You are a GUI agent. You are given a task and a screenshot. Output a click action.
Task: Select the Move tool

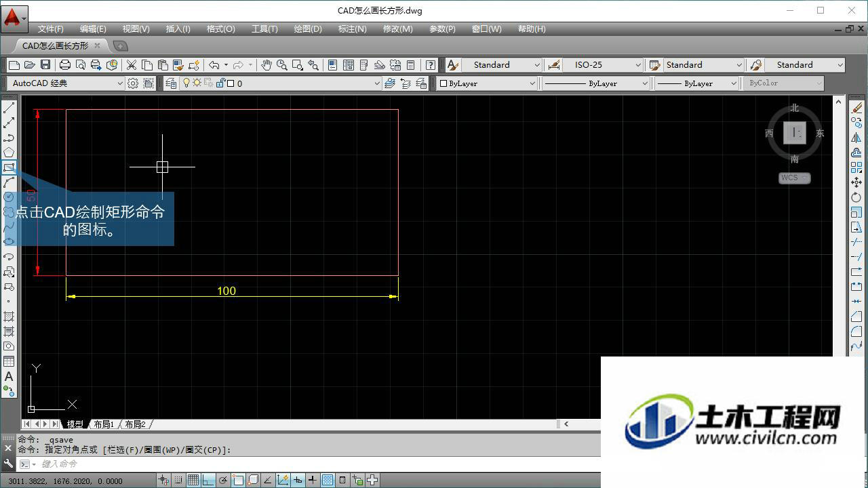(856, 182)
